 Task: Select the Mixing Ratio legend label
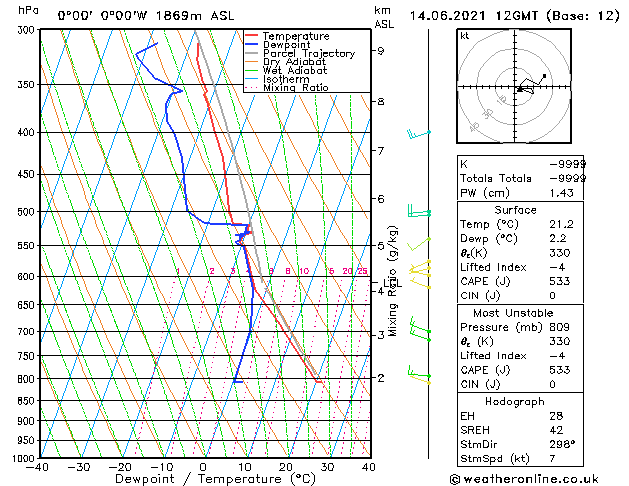coord(296,87)
